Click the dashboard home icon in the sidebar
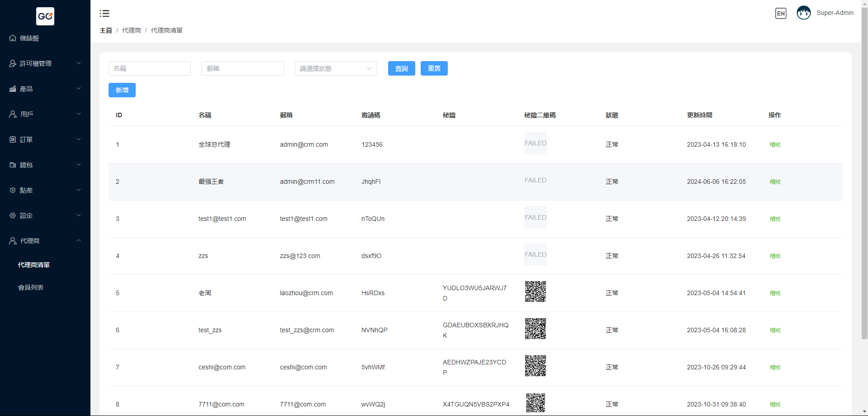 13,38
